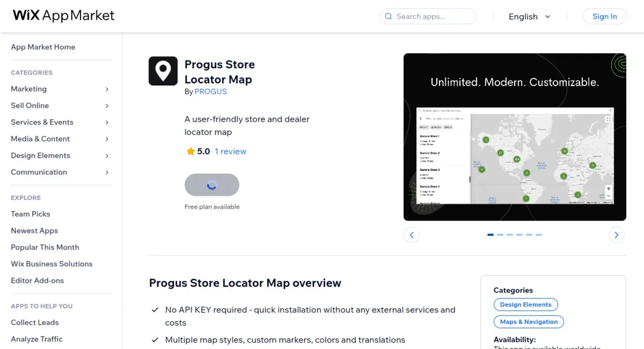The height and width of the screenshot is (349, 644).
Task: Click the 'Free plan available' text
Action: 212,207
